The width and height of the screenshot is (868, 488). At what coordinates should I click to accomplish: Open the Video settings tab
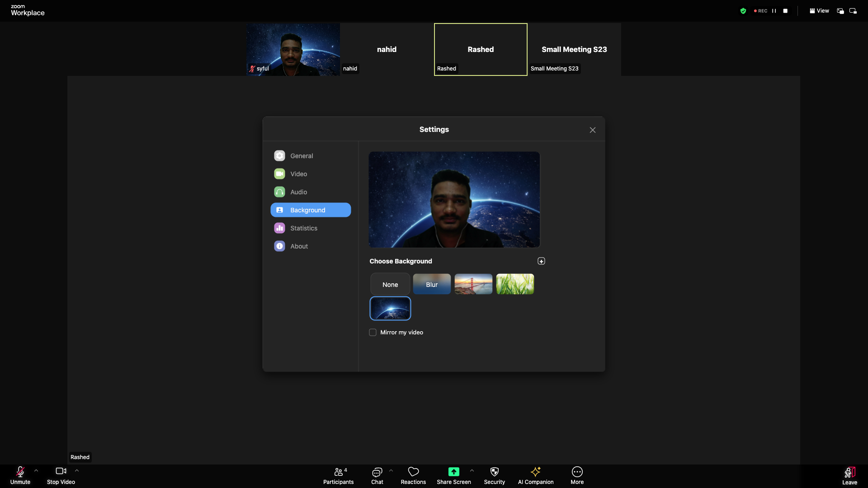tap(311, 174)
